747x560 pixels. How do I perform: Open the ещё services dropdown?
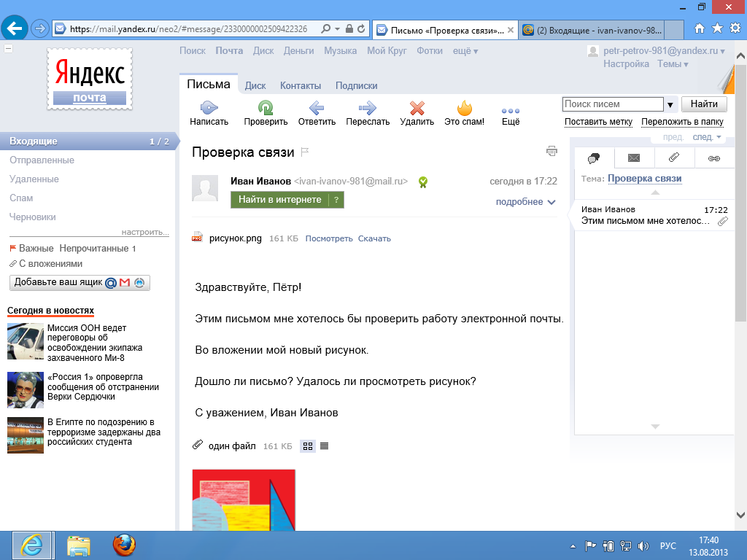(x=465, y=51)
